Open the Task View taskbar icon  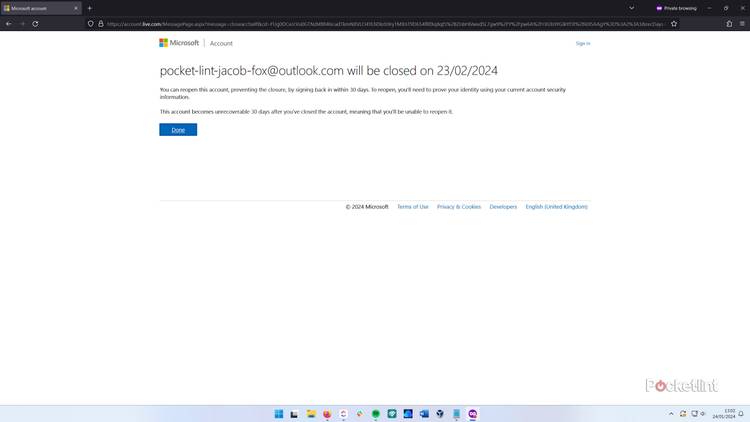294,414
